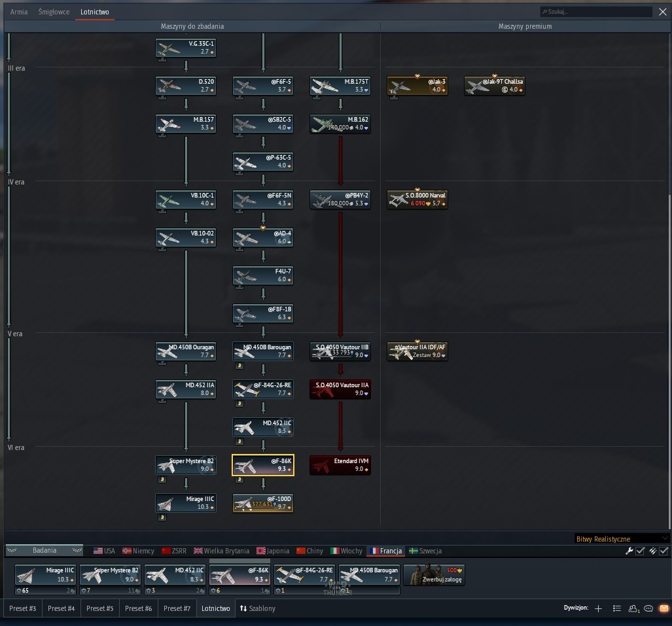This screenshot has width=672, height=626.
Task: Collapse the Badania panel right chevron
Action: click(x=77, y=550)
